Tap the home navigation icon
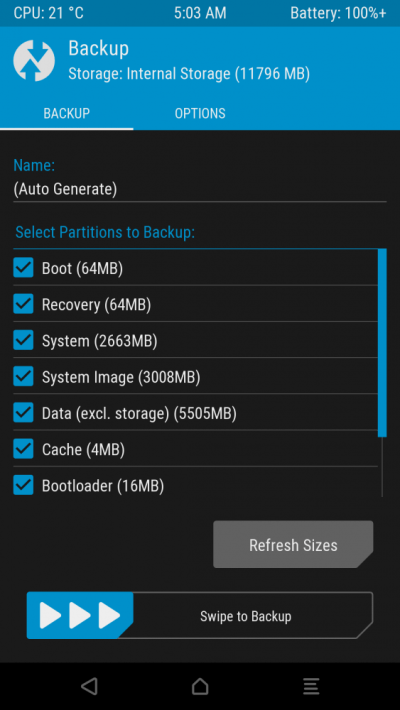The height and width of the screenshot is (710, 400). pos(200,686)
